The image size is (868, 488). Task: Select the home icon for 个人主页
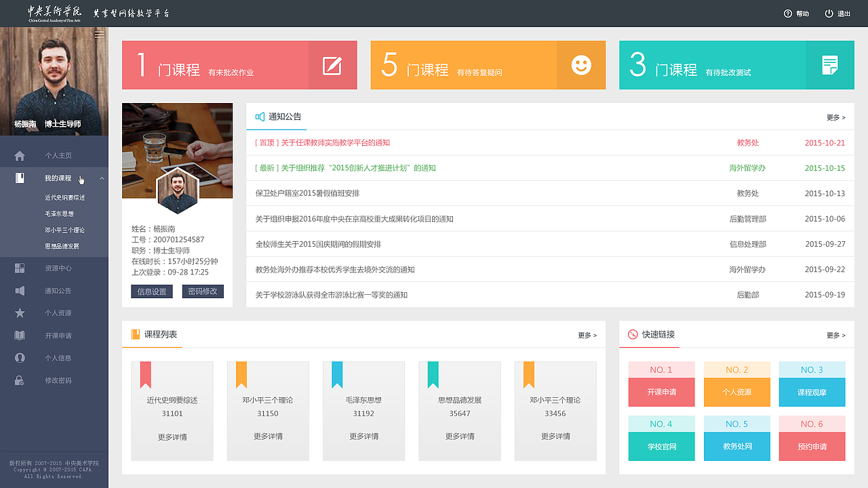pyautogui.click(x=20, y=155)
